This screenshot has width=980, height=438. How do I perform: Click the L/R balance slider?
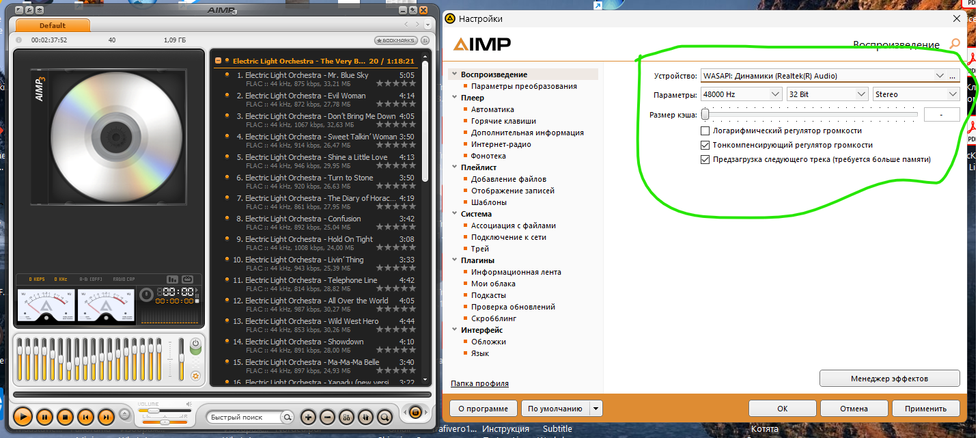[x=165, y=422]
